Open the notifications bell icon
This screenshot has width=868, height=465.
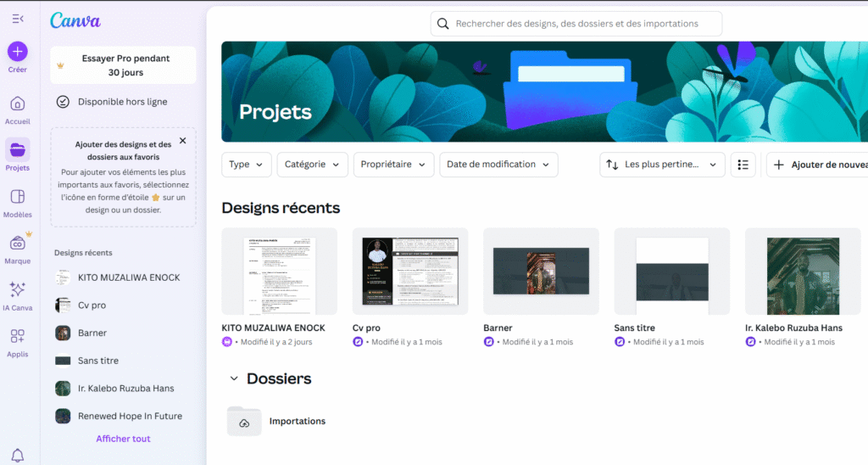[18, 456]
